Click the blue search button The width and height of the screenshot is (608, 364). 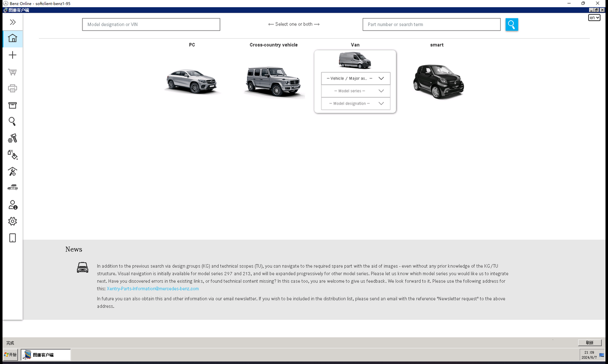[x=512, y=25]
